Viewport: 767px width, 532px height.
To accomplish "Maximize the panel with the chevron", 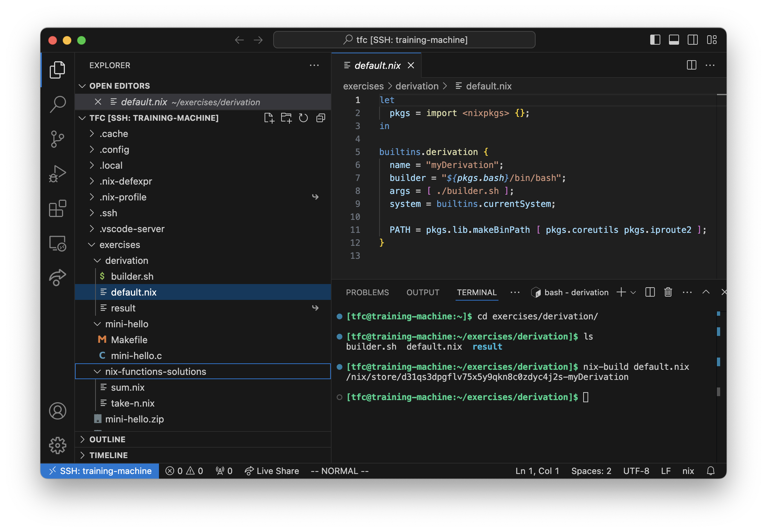I will [705, 292].
